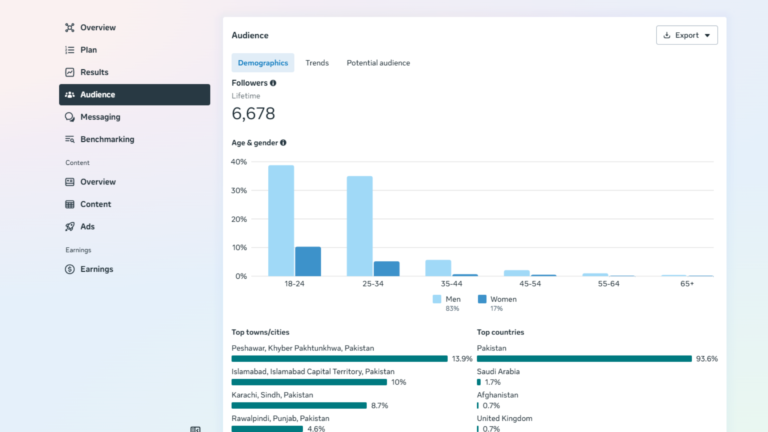Open the Overview icon at sidebar top
The image size is (768, 432).
pyautogui.click(x=70, y=27)
